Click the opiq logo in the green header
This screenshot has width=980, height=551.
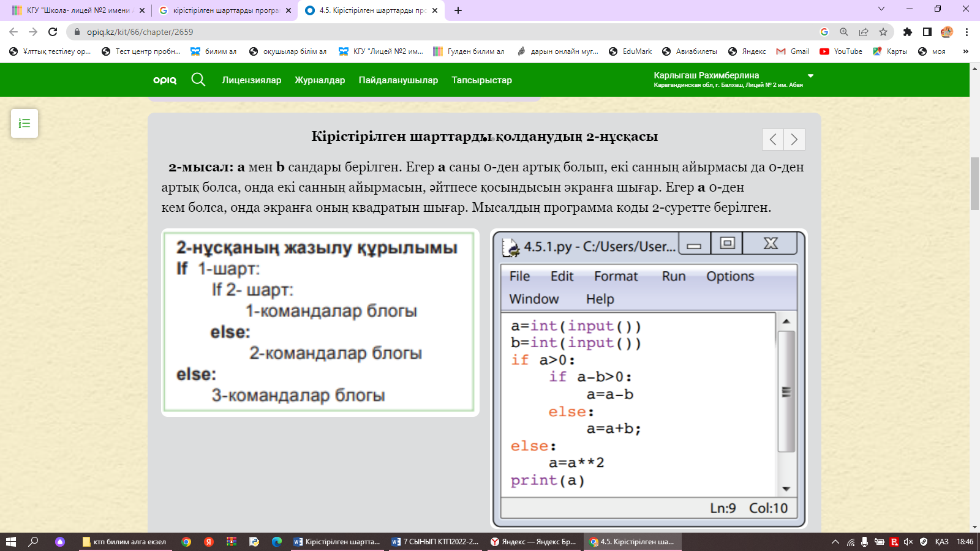click(165, 80)
